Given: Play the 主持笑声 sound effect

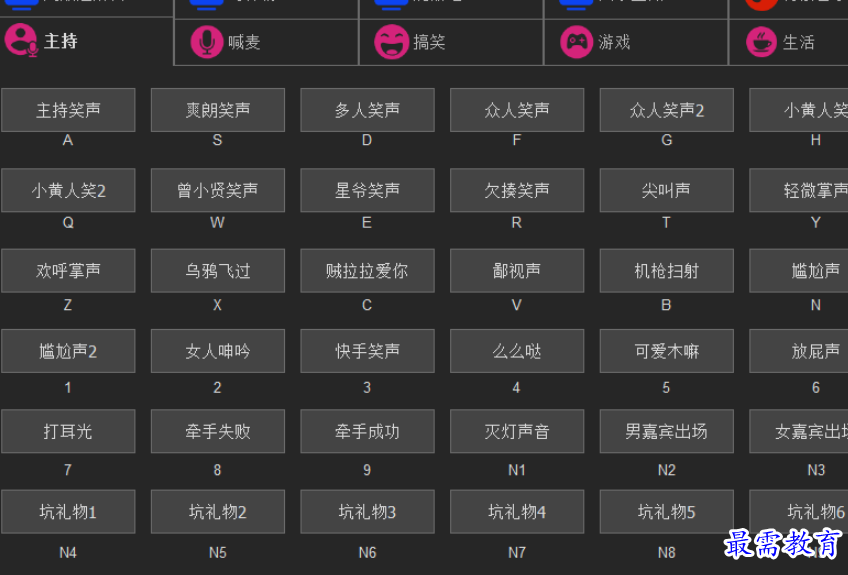Looking at the screenshot, I should click(68, 110).
